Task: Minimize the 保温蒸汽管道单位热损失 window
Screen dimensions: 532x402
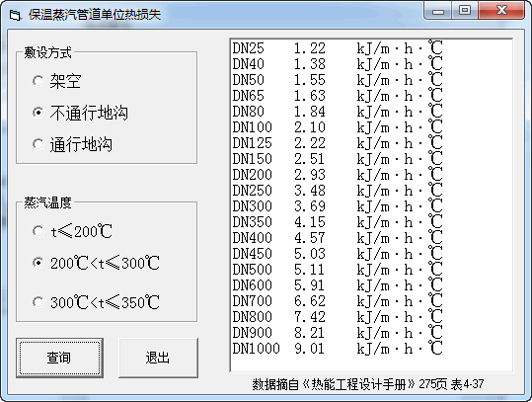Action: [x=437, y=10]
